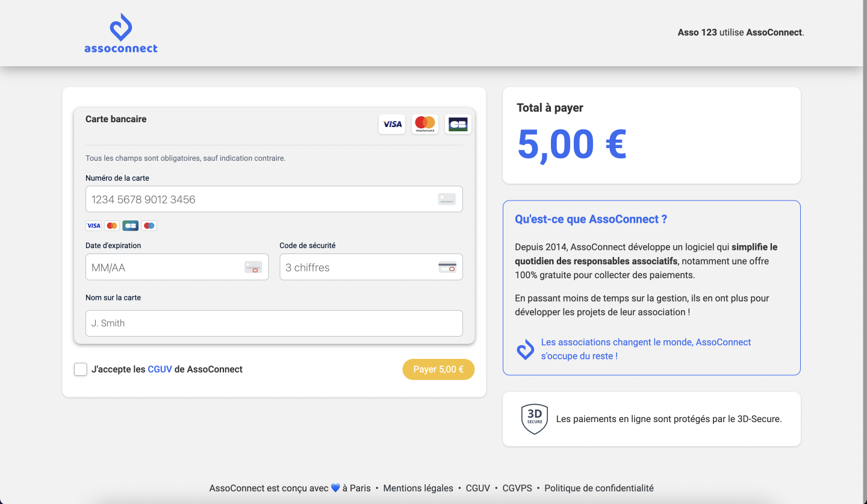The image size is (867, 504).
Task: Click the 'Asso 123 utilise AssoConnect.' header text
Action: point(741,33)
